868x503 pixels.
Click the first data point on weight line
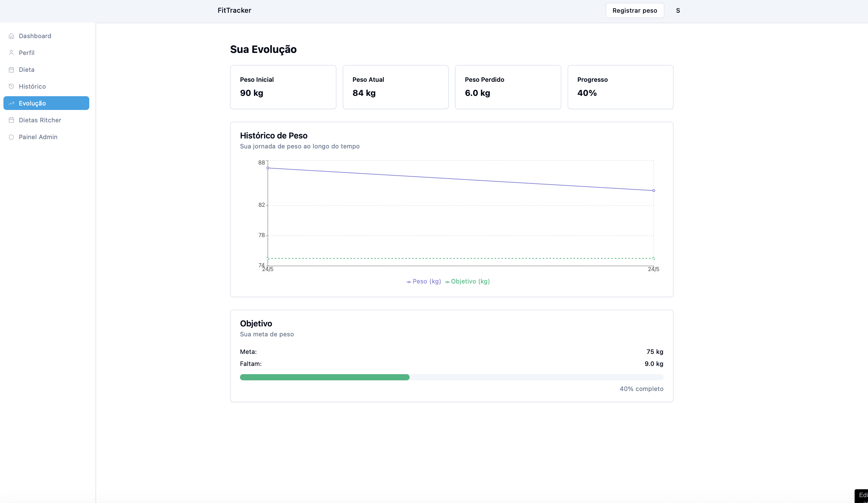point(267,168)
